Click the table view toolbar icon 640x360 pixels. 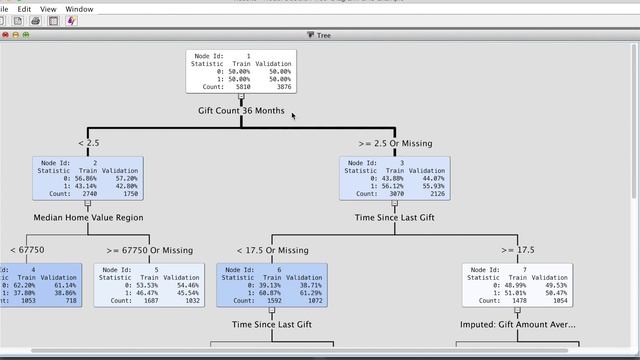(53, 21)
